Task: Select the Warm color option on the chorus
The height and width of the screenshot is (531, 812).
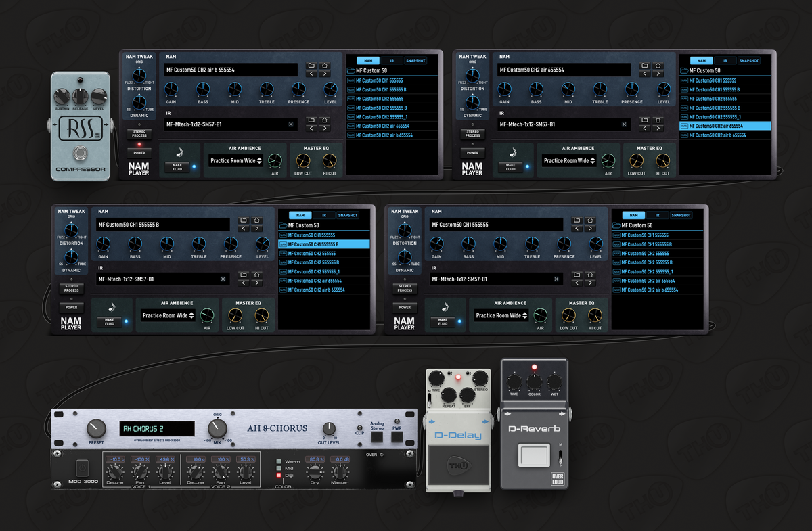Action: pyautogui.click(x=278, y=461)
